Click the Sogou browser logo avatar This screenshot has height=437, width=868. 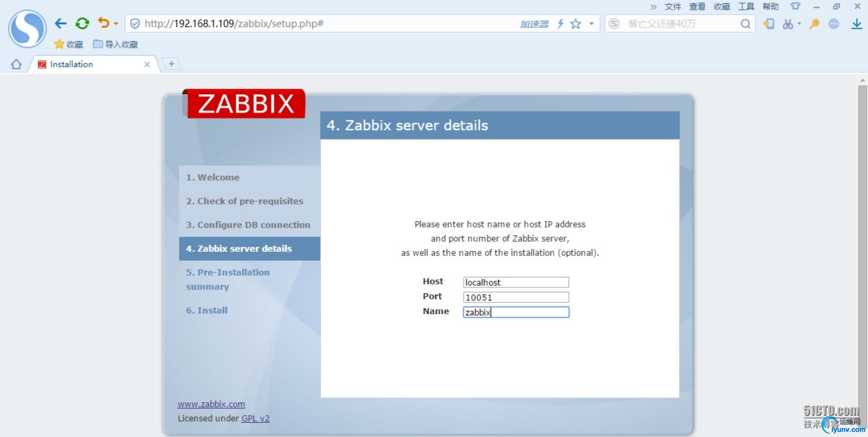coord(27,28)
